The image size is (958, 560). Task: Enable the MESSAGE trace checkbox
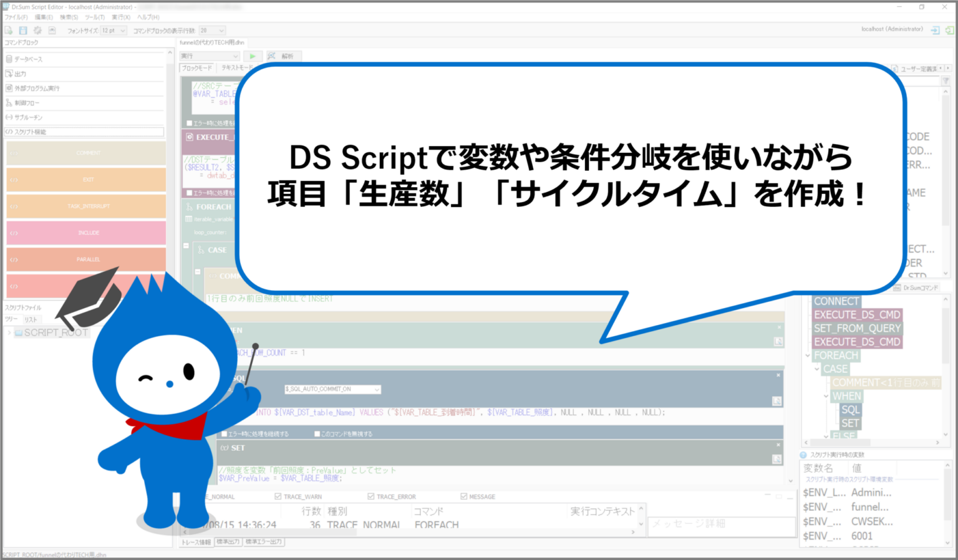pos(463,496)
